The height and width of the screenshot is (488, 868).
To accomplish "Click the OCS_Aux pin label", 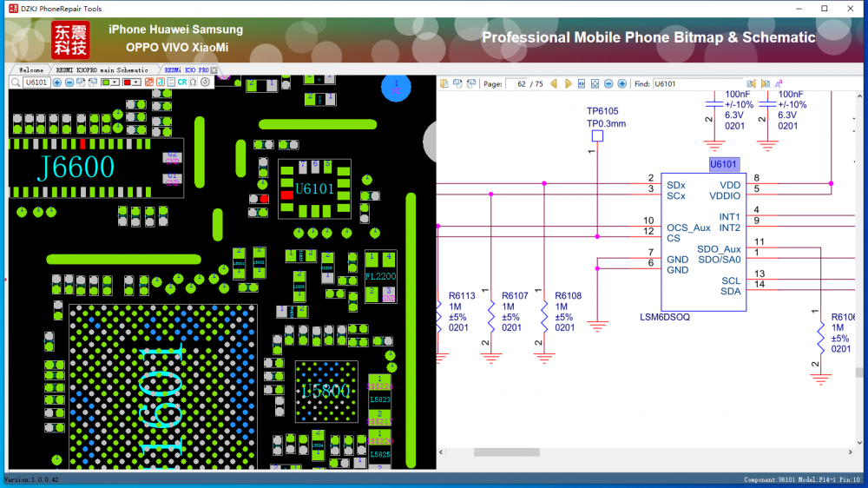I will pyautogui.click(x=688, y=228).
